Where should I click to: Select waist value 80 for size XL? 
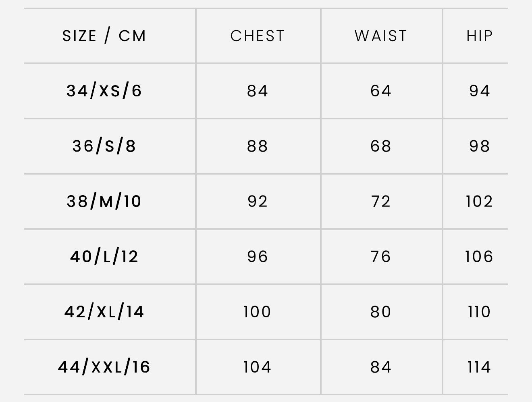381,312
